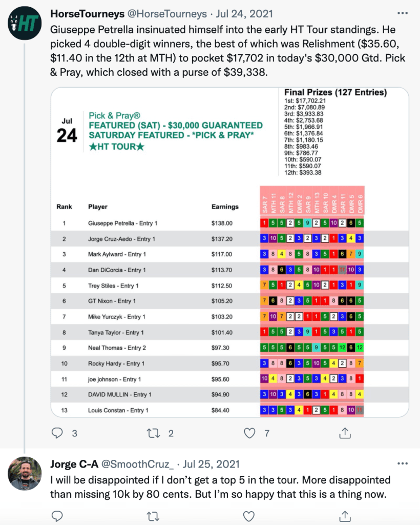This screenshot has height=525, width=420.
Task: Enlarge the Pick & Pray standings image
Action: click(x=229, y=252)
